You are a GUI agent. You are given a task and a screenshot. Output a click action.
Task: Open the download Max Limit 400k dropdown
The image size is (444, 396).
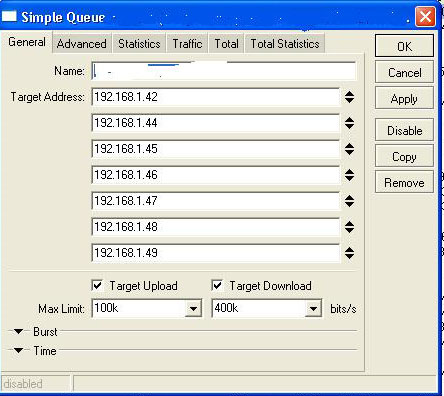pos(313,308)
